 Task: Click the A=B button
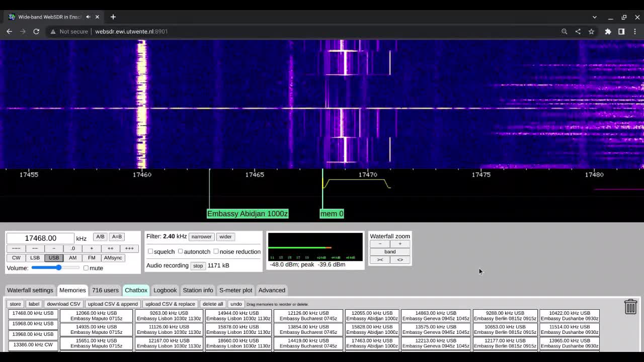pos(117,237)
